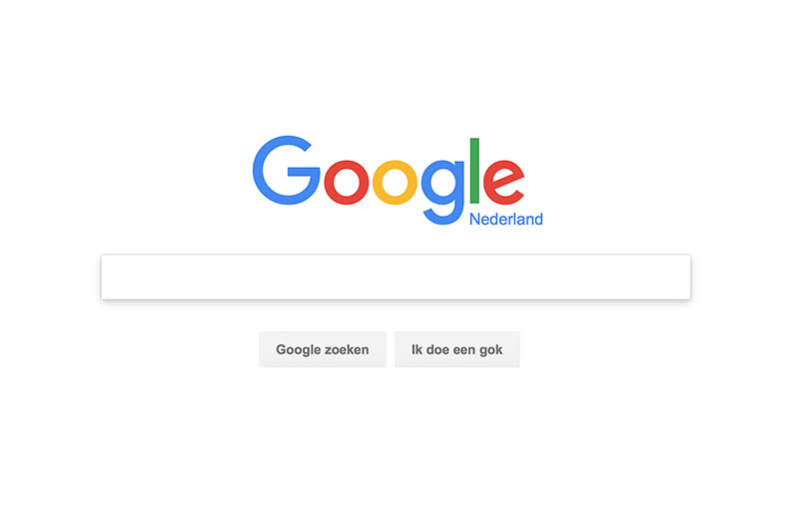Click the Google zoeken button
799x532 pixels.
point(323,349)
